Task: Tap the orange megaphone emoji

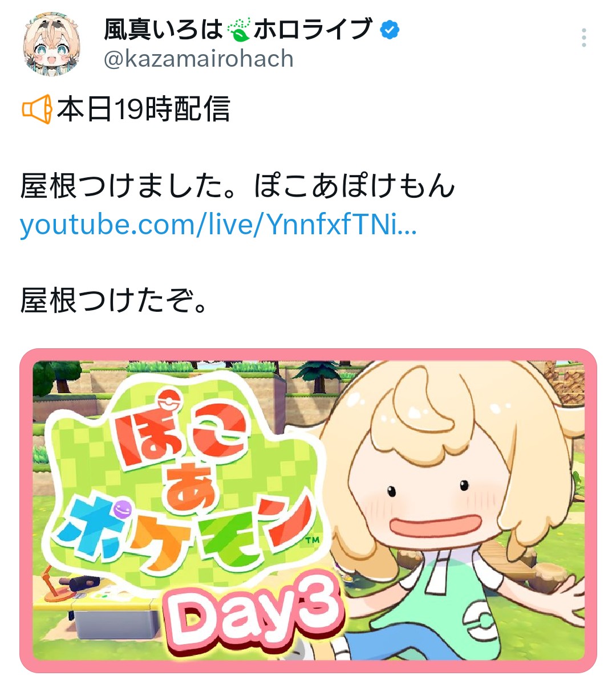Action: tap(37, 109)
